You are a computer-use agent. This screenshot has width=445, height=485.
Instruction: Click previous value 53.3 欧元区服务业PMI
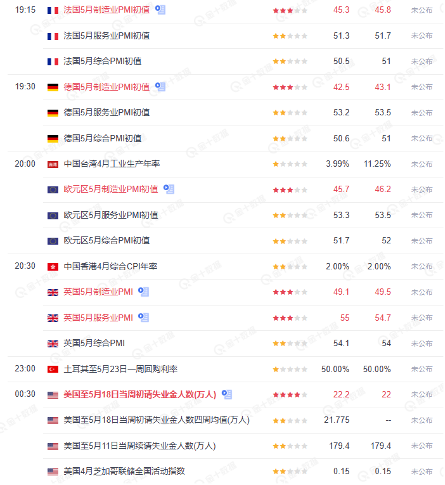(x=341, y=215)
